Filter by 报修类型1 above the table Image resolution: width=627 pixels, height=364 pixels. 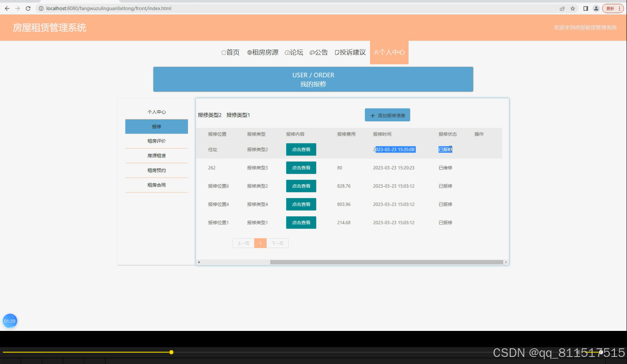click(x=238, y=115)
